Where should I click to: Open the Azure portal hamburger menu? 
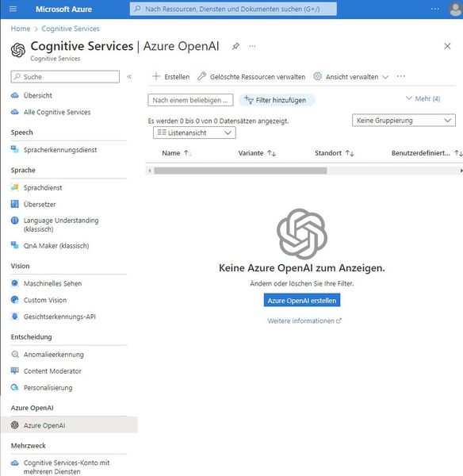click(13, 9)
